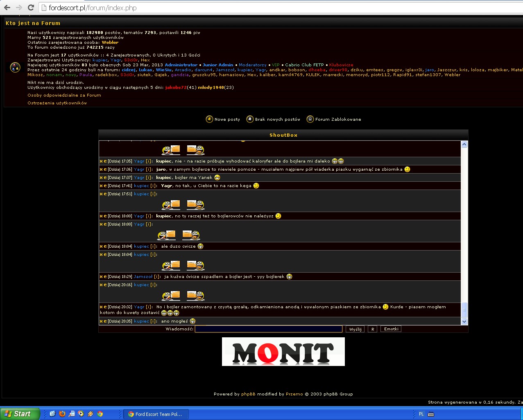Reload the page with the refresh icon
Viewport: 523px width, 420px height.
(31, 8)
